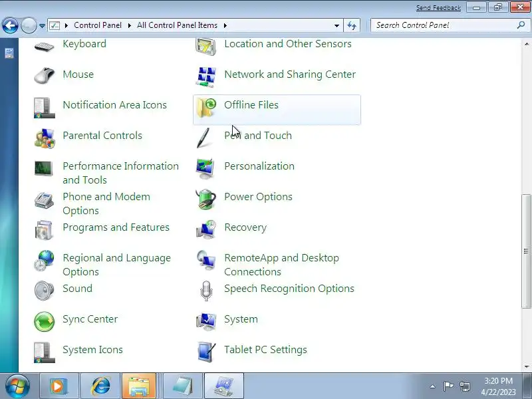Open the Sound link
This screenshot has width=532, height=399.
tap(77, 289)
